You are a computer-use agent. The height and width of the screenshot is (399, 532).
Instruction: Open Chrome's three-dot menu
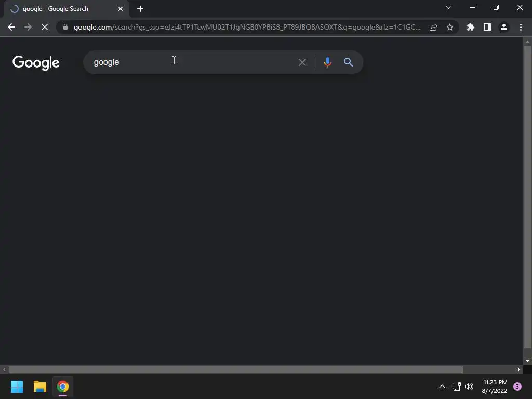[x=521, y=27]
